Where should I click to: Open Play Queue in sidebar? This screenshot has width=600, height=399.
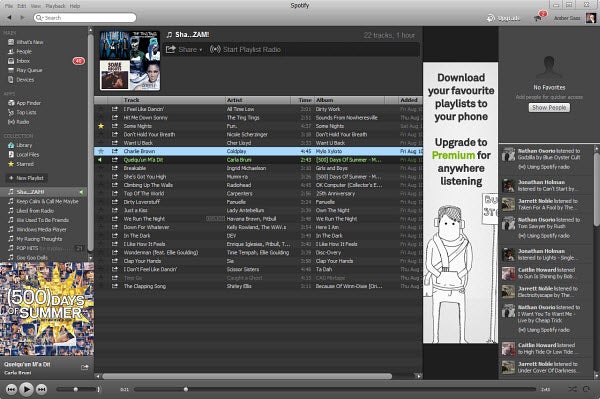[25, 70]
